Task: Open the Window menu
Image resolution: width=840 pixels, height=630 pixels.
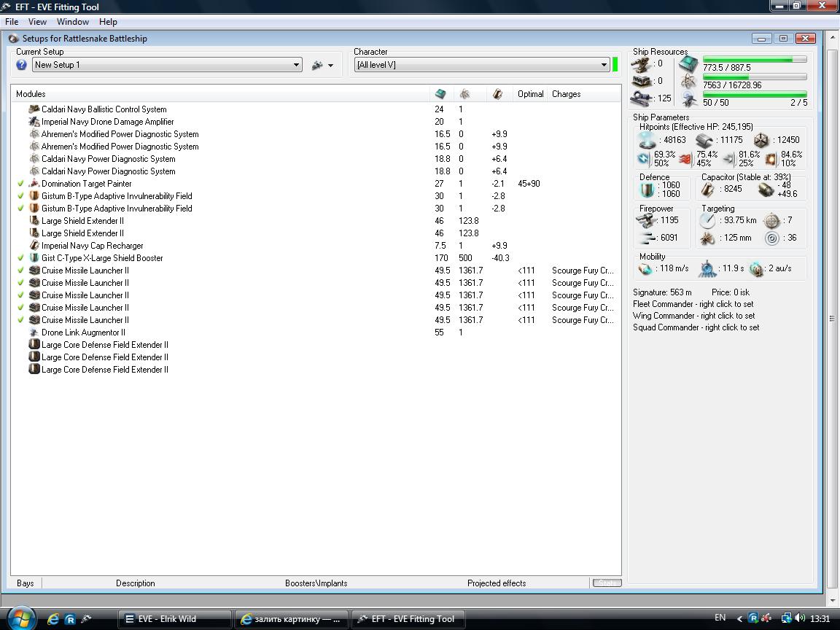Action: pyautogui.click(x=73, y=22)
